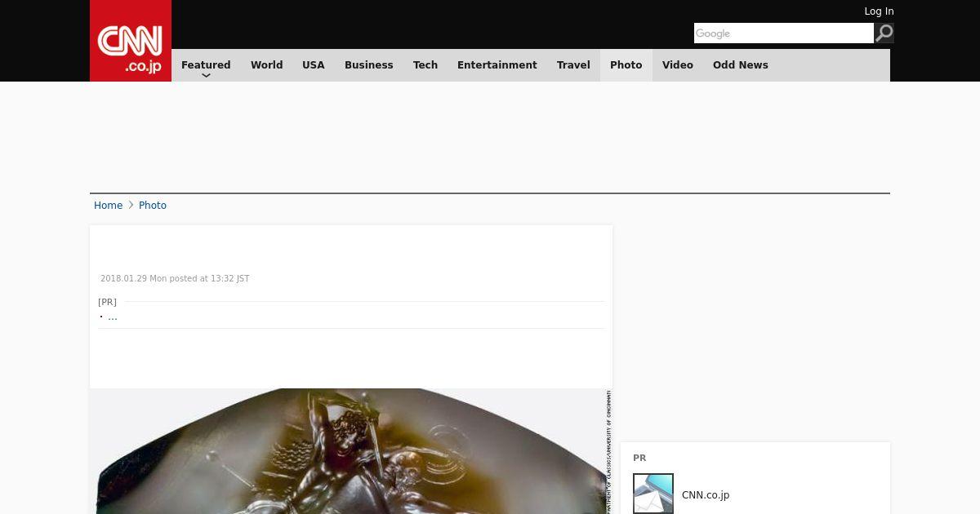The image size is (980, 514).
Task: Open the Travel section
Action: [x=573, y=65]
